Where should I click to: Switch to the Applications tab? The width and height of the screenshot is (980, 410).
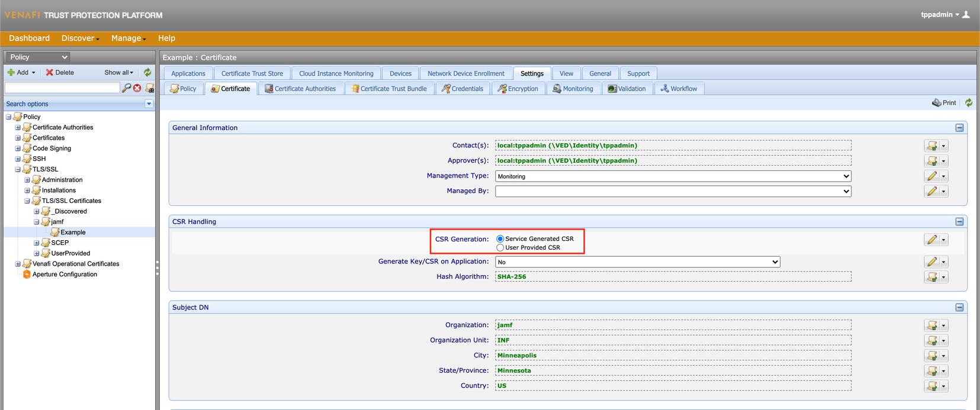(x=188, y=73)
